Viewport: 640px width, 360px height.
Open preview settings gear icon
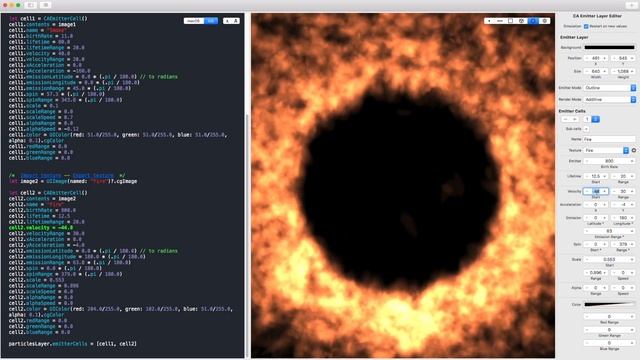[x=544, y=21]
